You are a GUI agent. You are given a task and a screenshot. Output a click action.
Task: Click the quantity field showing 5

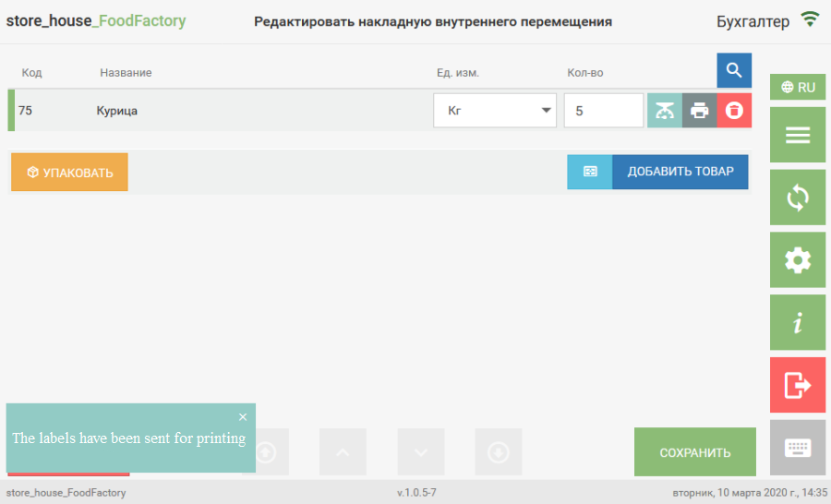(x=603, y=111)
